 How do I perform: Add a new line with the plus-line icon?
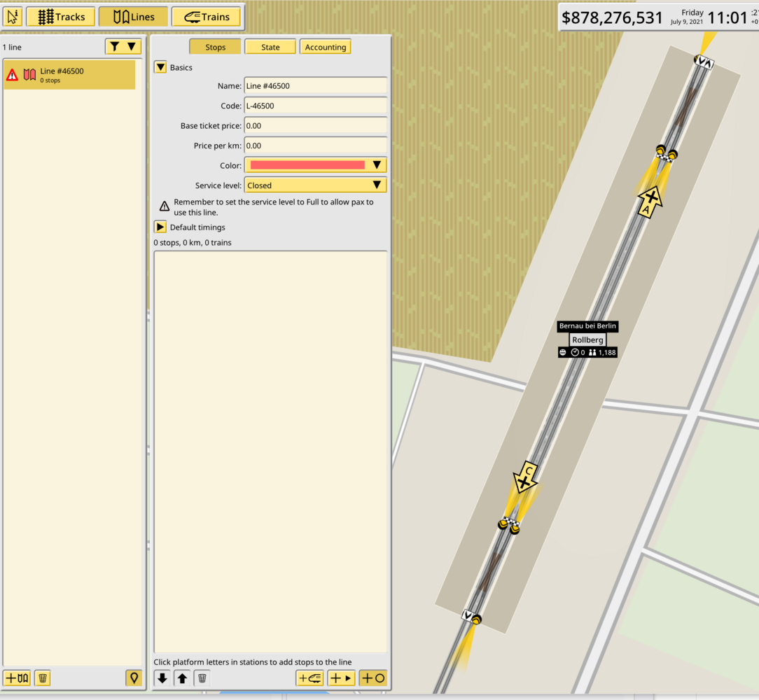coord(16,678)
